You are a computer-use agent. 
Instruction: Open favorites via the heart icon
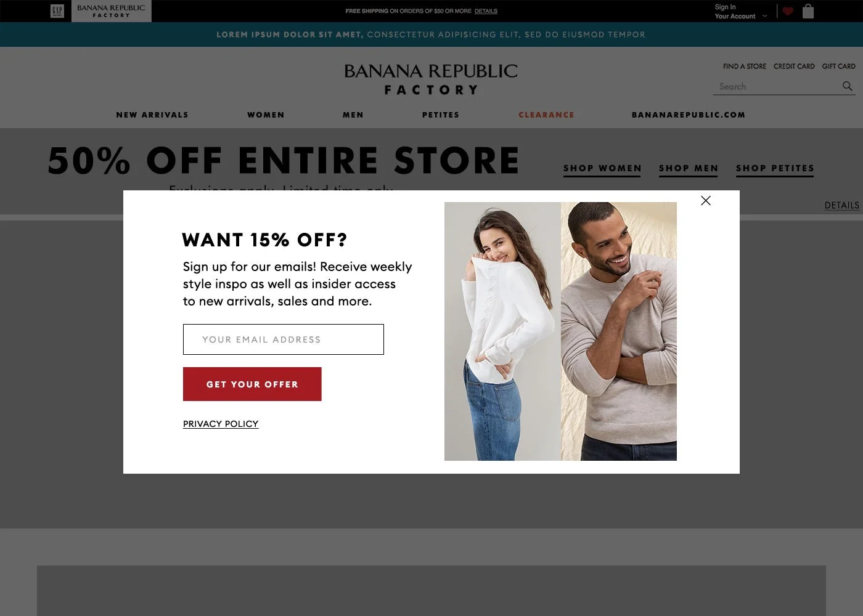click(788, 11)
